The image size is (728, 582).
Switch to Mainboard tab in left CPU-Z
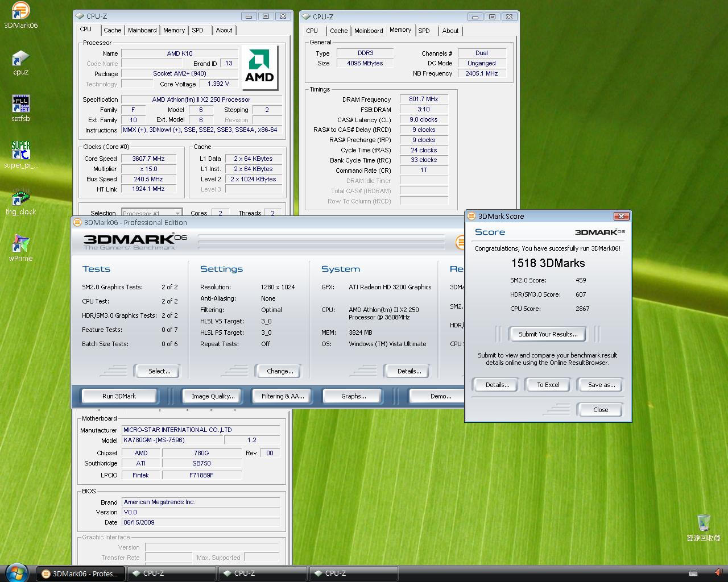pyautogui.click(x=142, y=30)
